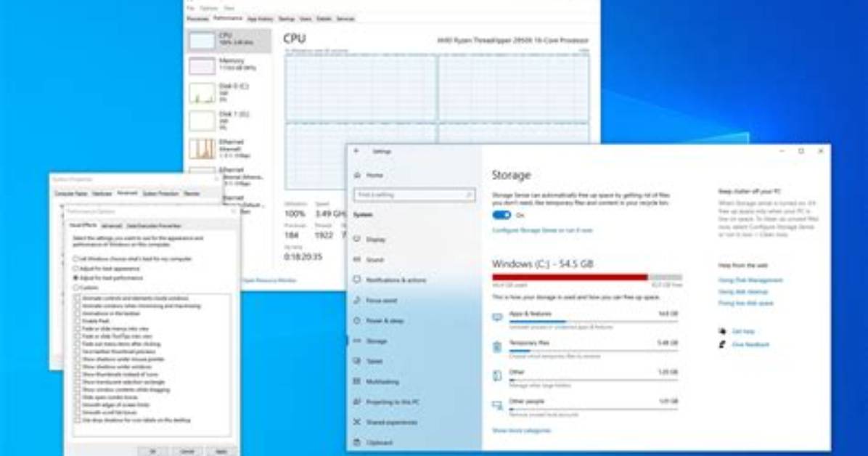The width and height of the screenshot is (868, 456).
Task: Check Show thumbnails instead of icons
Action: click(78, 375)
